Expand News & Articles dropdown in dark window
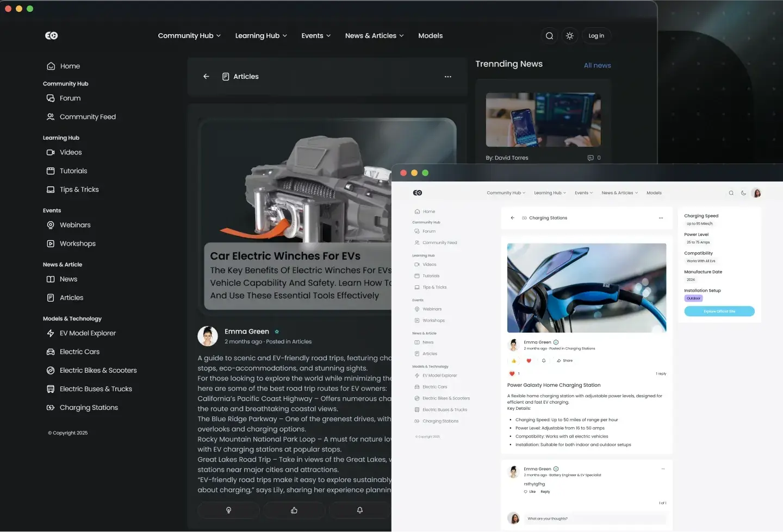This screenshot has height=532, width=783. tap(375, 36)
